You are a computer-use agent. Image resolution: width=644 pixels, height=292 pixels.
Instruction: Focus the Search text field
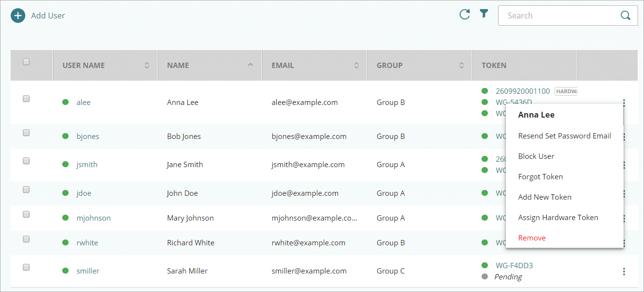pyautogui.click(x=556, y=16)
